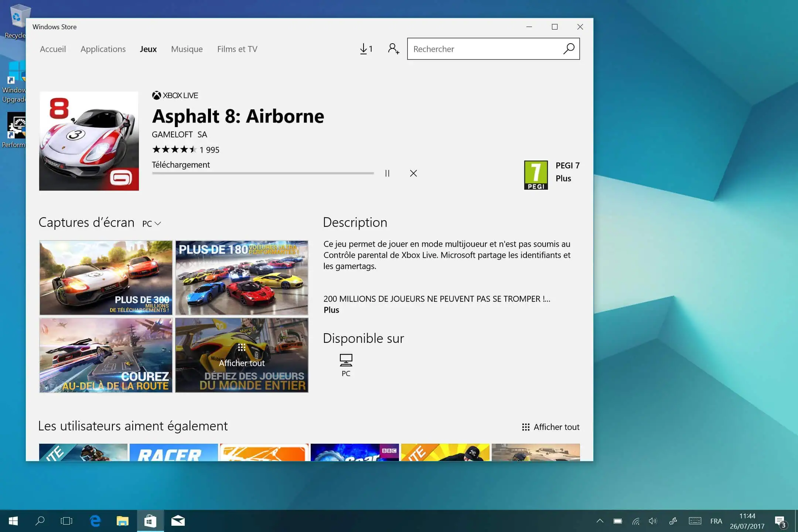Screen dimensions: 798x532
Task: Open the downloads queue icon
Action: [366, 49]
